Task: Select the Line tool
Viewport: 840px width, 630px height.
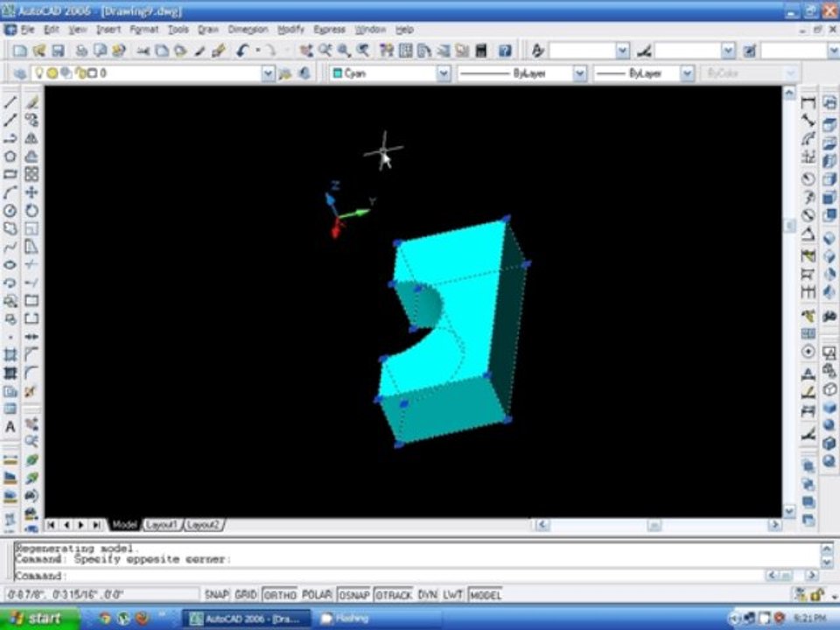Action: pyautogui.click(x=10, y=101)
